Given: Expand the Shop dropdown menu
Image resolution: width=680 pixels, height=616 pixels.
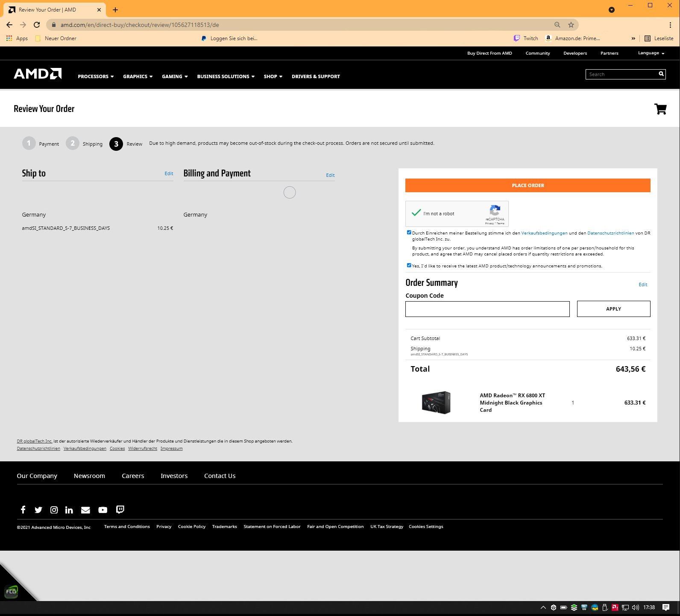Looking at the screenshot, I should coord(273,76).
